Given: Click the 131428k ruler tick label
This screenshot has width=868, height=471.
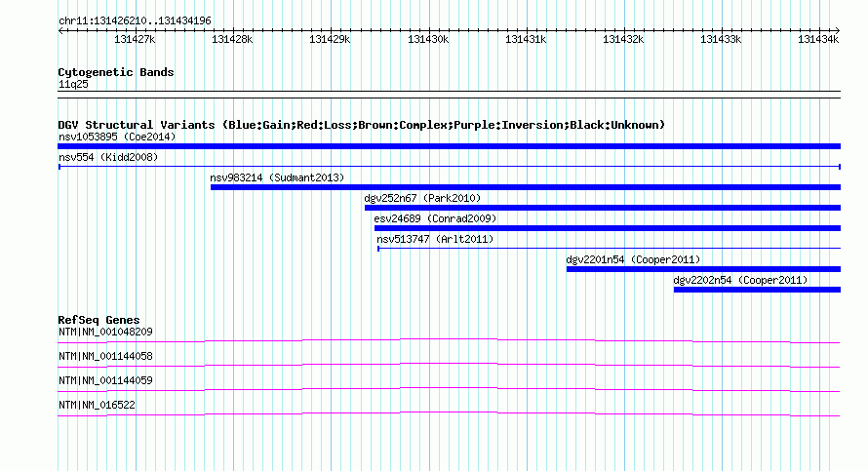Looking at the screenshot, I should click(x=232, y=39).
